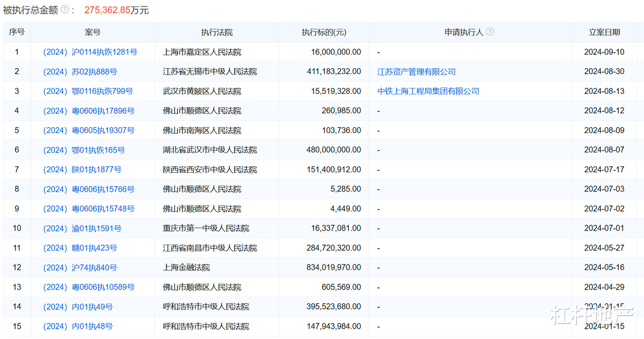The width and height of the screenshot is (644, 339).
Task: Click filing date 2024-08-09
Action: (604, 130)
